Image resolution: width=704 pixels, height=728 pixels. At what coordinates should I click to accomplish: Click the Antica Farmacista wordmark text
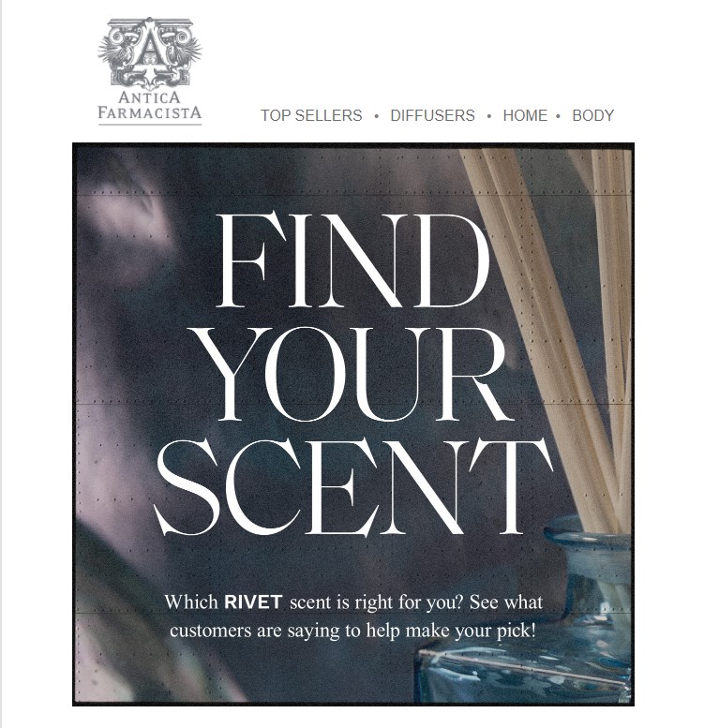pos(150,105)
